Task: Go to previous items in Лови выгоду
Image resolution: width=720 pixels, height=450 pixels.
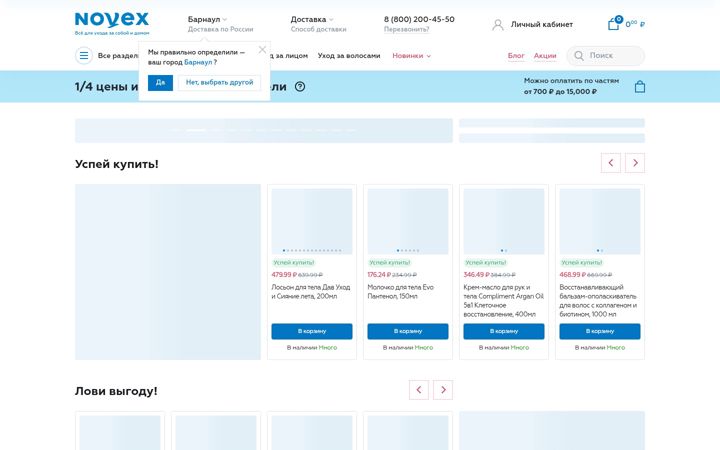Action: click(419, 390)
